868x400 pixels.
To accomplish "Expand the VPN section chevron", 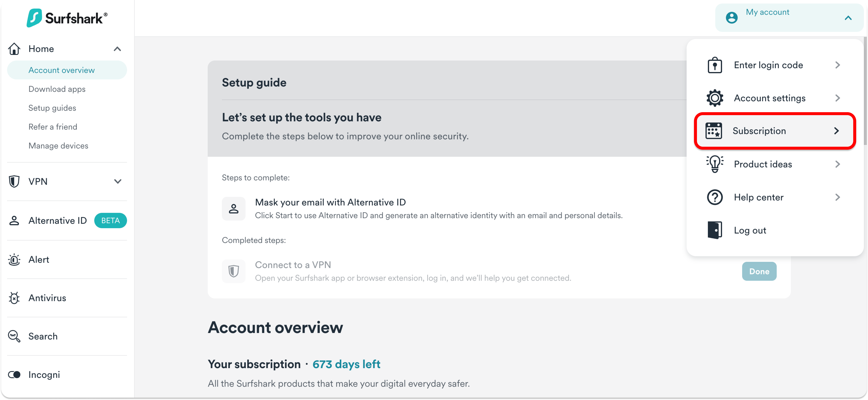I will 117,182.
